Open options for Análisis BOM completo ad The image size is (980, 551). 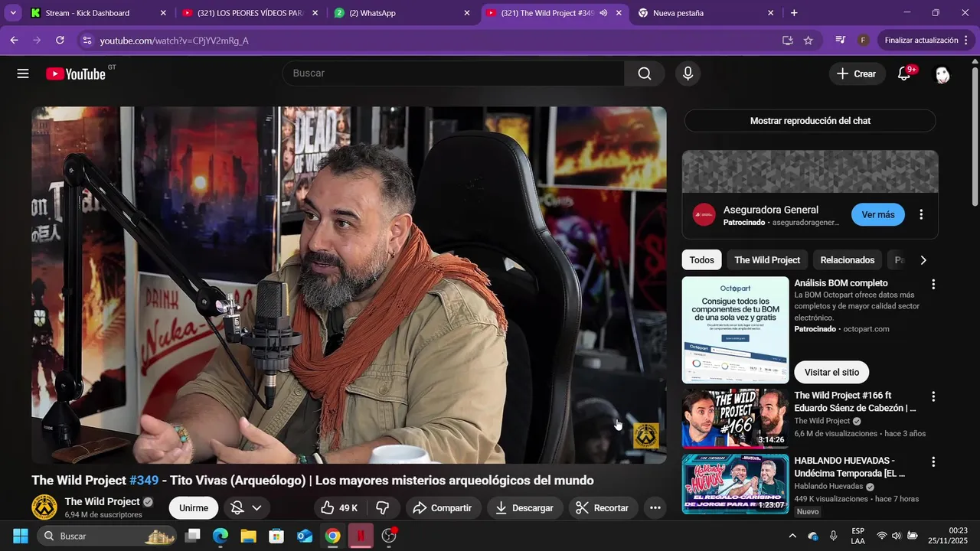click(933, 284)
